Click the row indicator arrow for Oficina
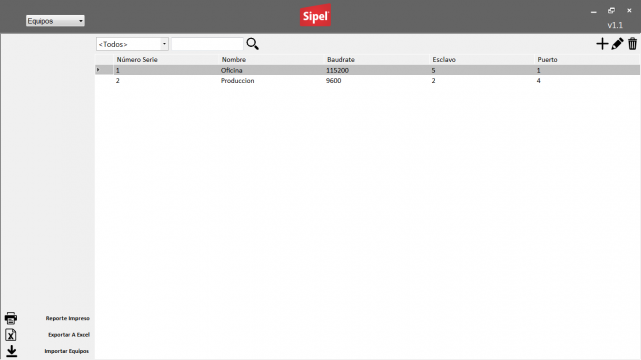The width and height of the screenshot is (641, 360). click(x=98, y=70)
